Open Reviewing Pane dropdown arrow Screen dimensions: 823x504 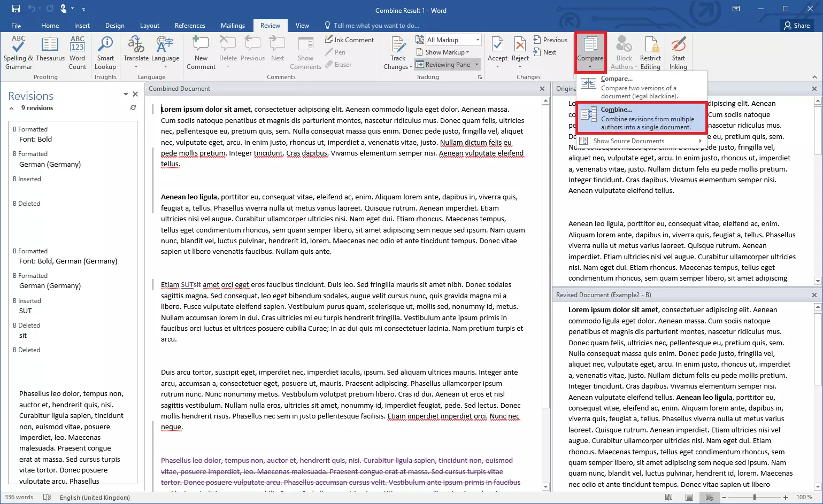tap(477, 65)
